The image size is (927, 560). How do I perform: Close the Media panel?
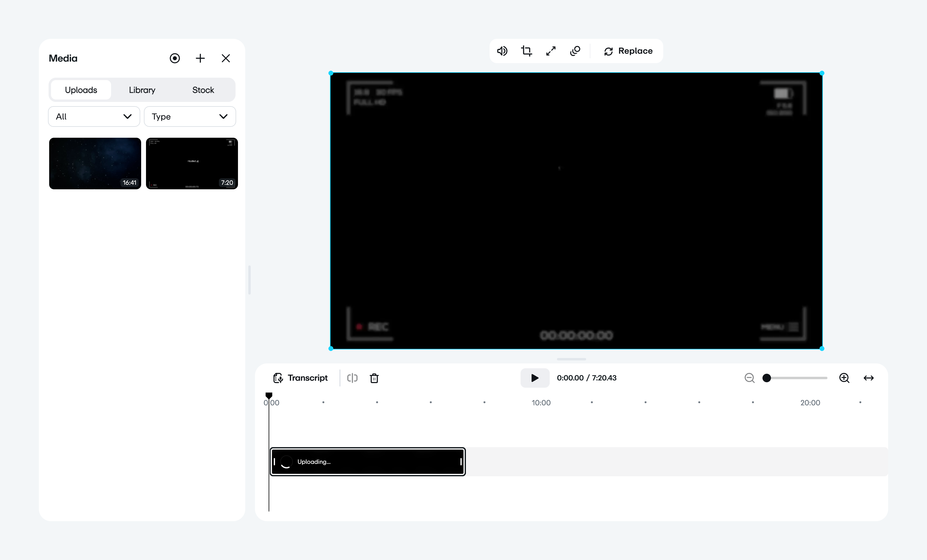pyautogui.click(x=226, y=58)
